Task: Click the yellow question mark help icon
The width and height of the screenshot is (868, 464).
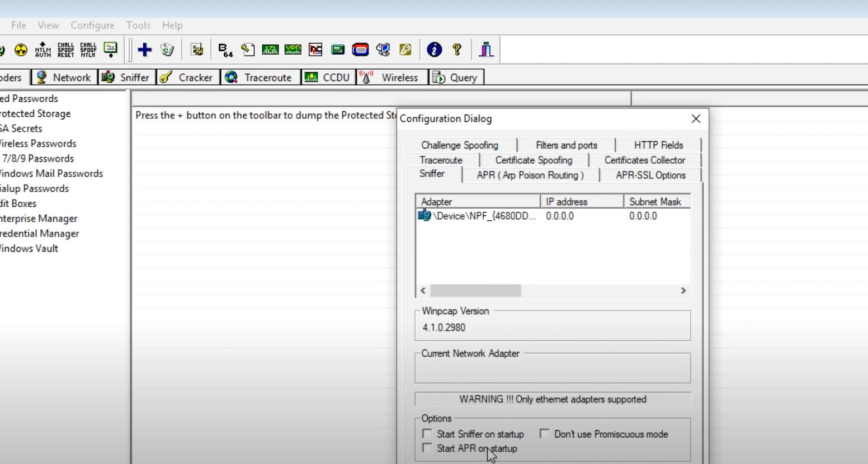Action: coord(457,50)
